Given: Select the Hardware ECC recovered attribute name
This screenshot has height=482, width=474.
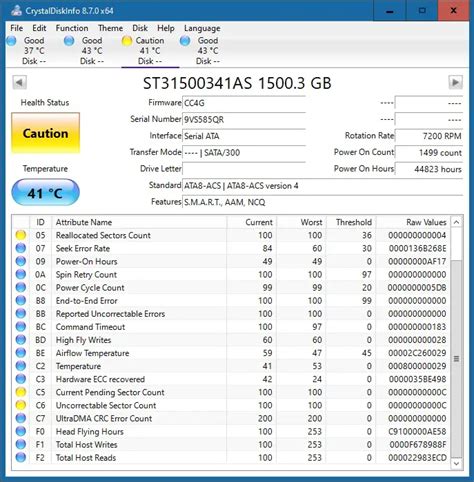Looking at the screenshot, I should tap(100, 379).
